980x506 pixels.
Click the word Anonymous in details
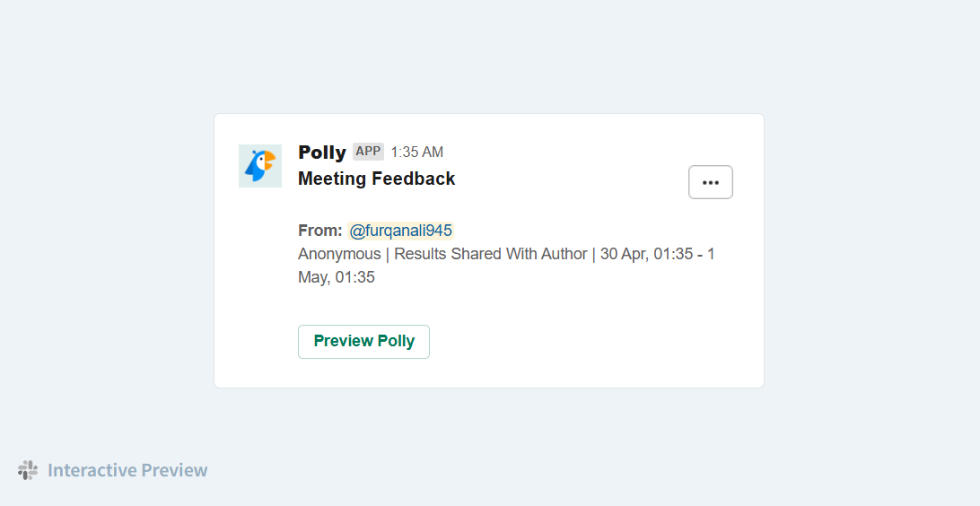[339, 254]
